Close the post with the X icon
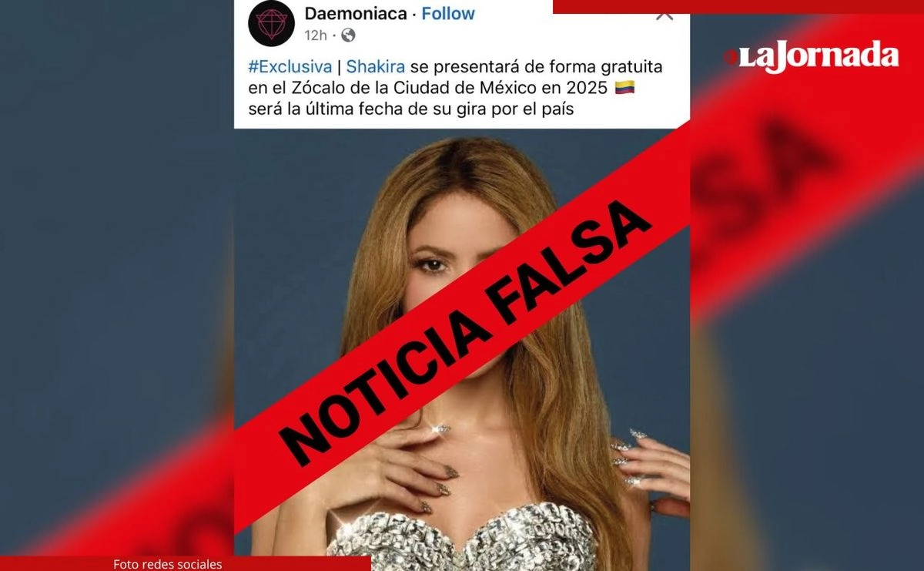Image resolution: width=924 pixels, height=571 pixels. 665,13
